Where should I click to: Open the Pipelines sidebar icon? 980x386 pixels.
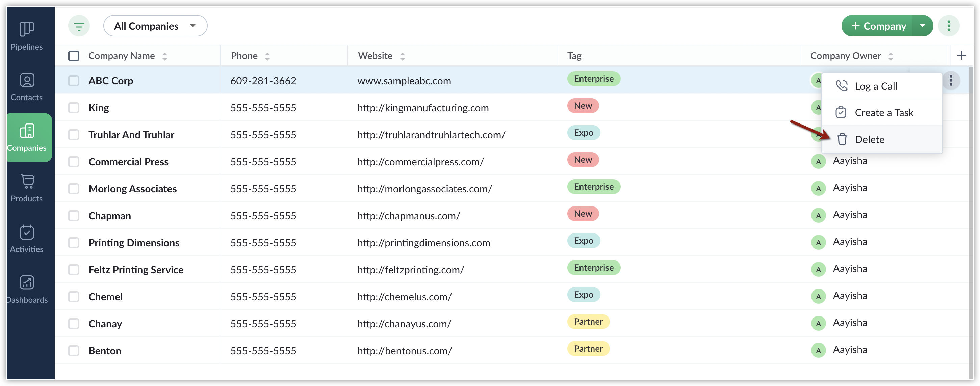27,30
